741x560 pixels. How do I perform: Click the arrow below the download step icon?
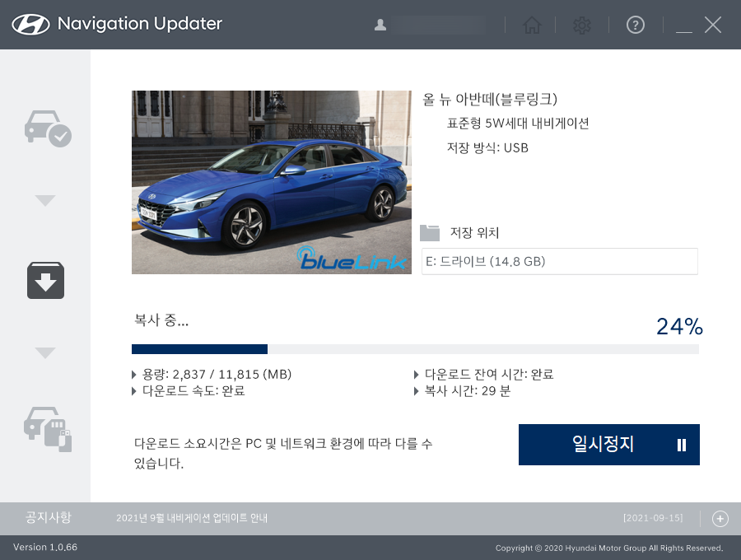click(x=45, y=352)
